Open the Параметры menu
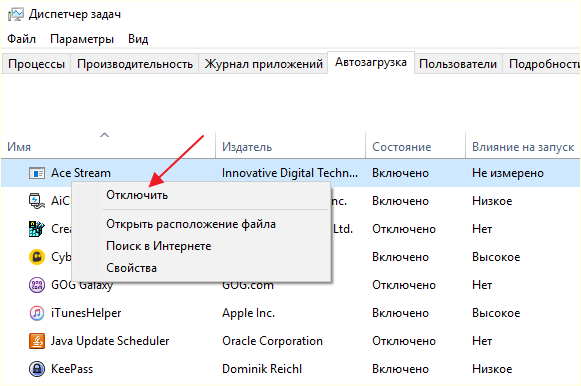 [x=82, y=39]
